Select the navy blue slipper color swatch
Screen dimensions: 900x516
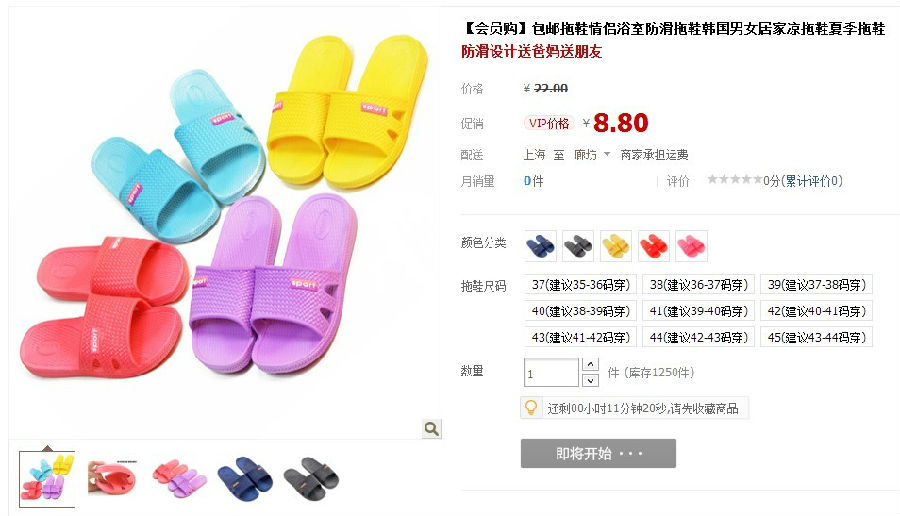point(541,246)
